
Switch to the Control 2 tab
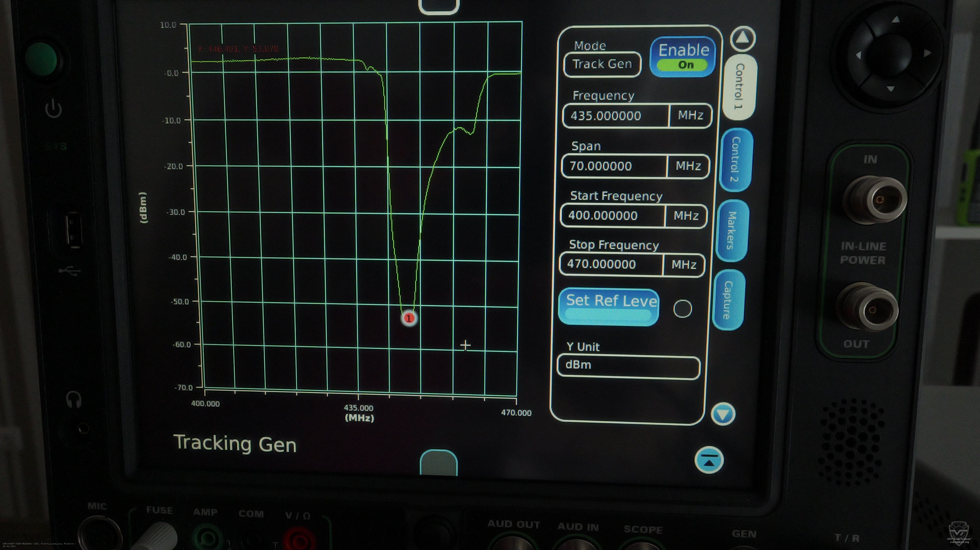(x=736, y=160)
